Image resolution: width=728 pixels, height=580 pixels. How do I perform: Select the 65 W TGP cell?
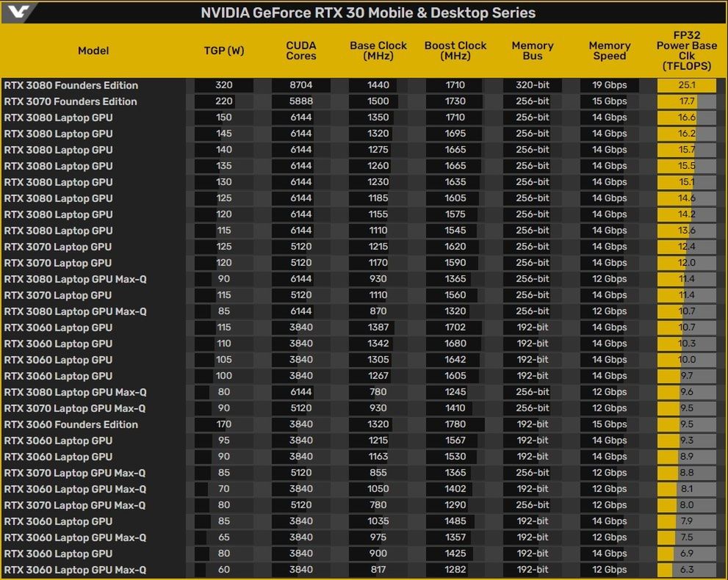(224, 537)
